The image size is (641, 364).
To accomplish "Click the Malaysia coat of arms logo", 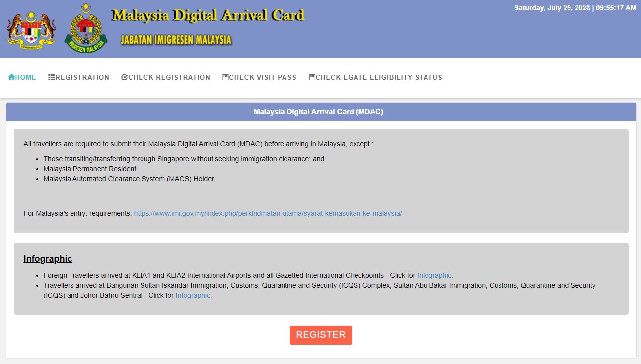I will pyautogui.click(x=31, y=30).
